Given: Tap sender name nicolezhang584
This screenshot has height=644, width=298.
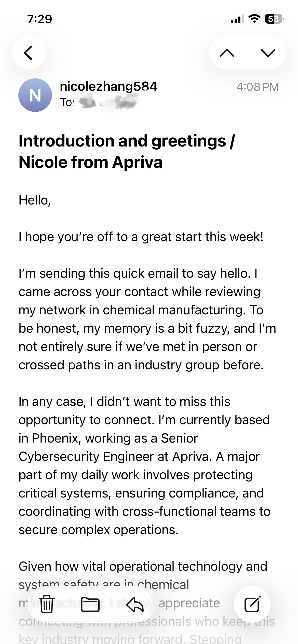Looking at the screenshot, I should (x=109, y=86).
